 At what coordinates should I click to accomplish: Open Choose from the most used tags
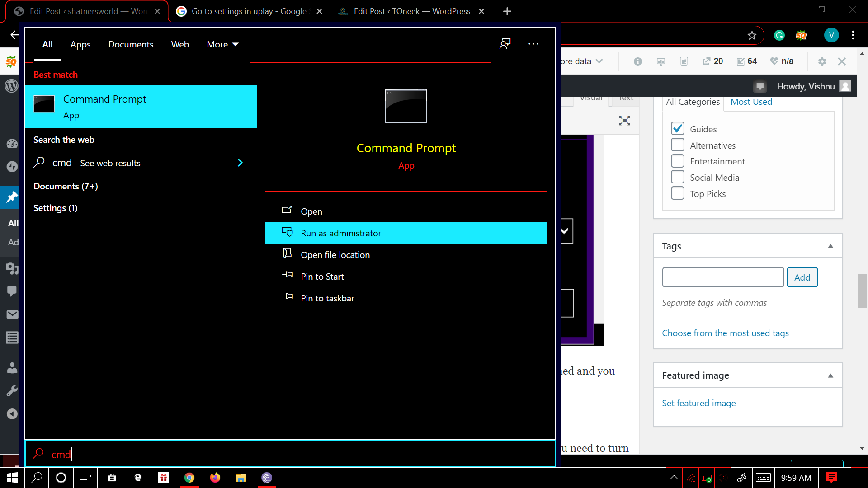pos(725,333)
